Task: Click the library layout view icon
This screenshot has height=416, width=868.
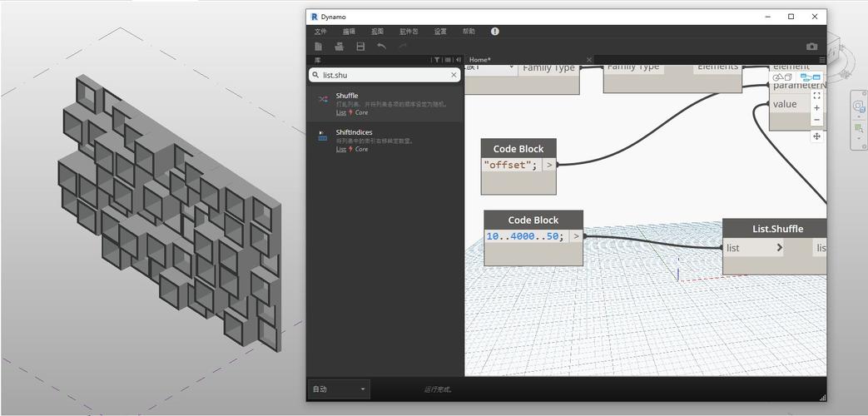Action: pyautogui.click(x=448, y=60)
